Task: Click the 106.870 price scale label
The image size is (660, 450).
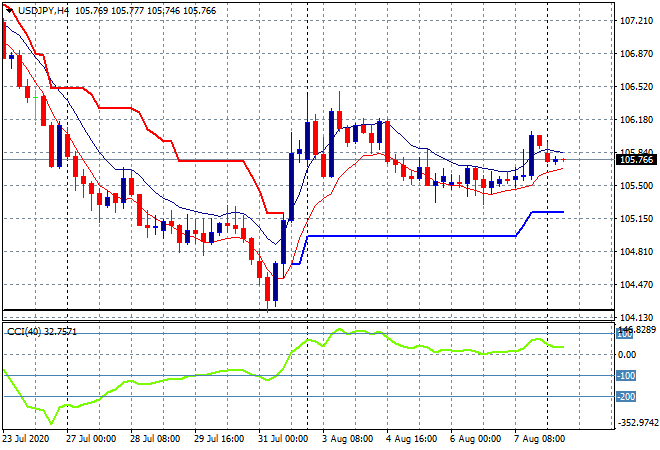Action: click(636, 53)
